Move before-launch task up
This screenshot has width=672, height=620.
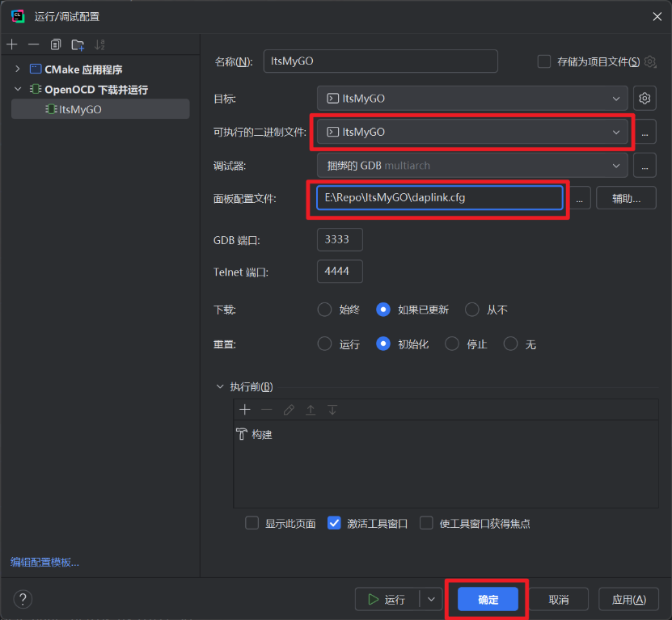311,410
